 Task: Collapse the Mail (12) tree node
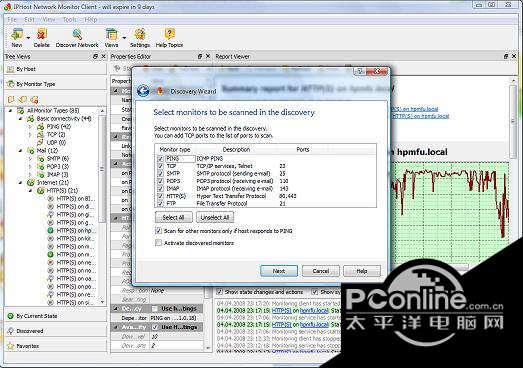coord(20,151)
